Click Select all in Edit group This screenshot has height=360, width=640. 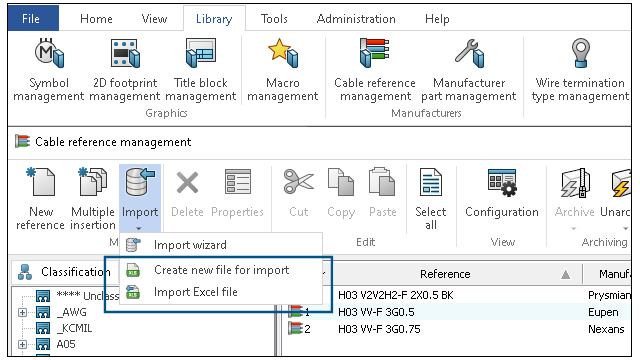pyautogui.click(x=431, y=199)
